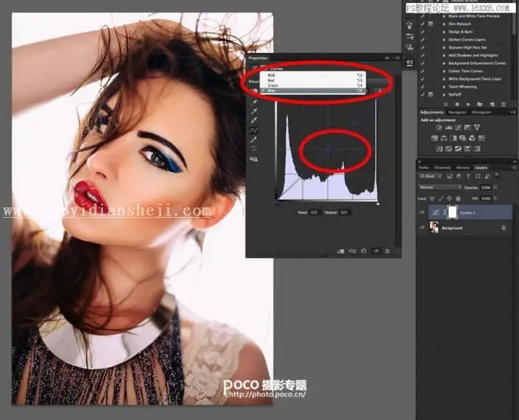Hide the Background layer
The height and width of the screenshot is (420, 519).
coord(422,227)
